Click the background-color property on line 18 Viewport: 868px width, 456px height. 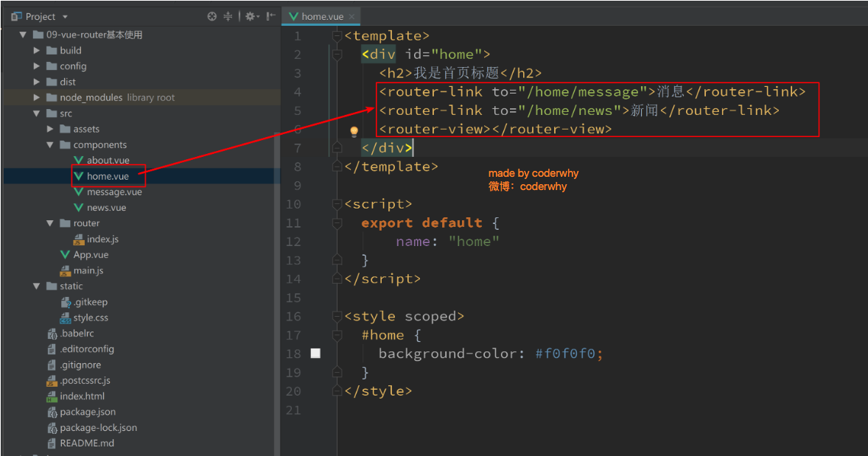coord(447,354)
